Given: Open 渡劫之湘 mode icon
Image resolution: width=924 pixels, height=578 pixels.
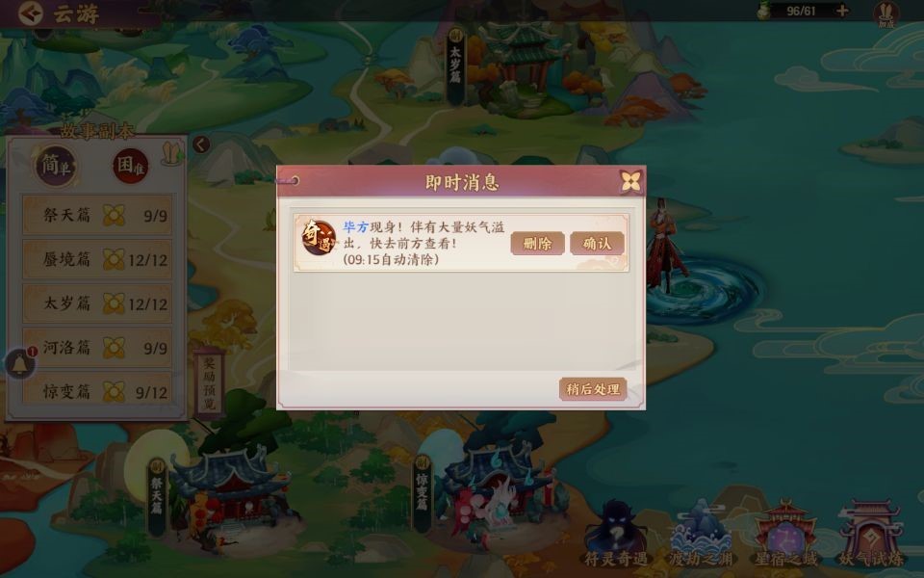Looking at the screenshot, I should coord(701,534).
